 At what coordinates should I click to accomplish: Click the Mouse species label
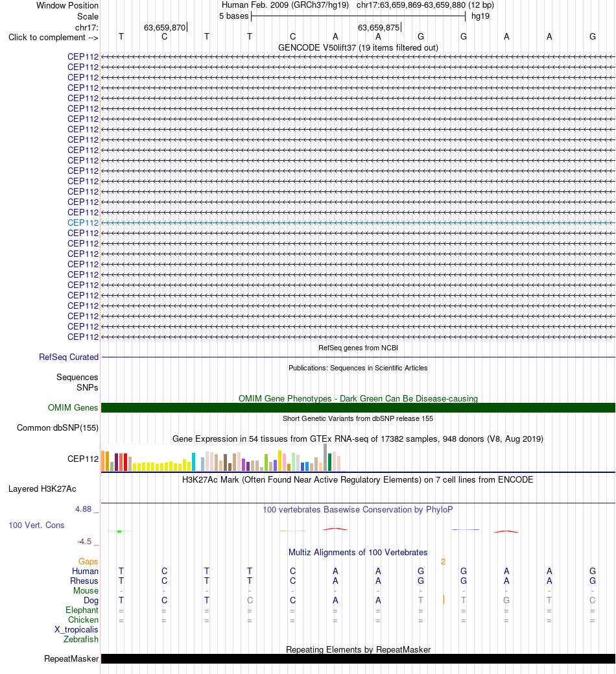click(x=86, y=590)
